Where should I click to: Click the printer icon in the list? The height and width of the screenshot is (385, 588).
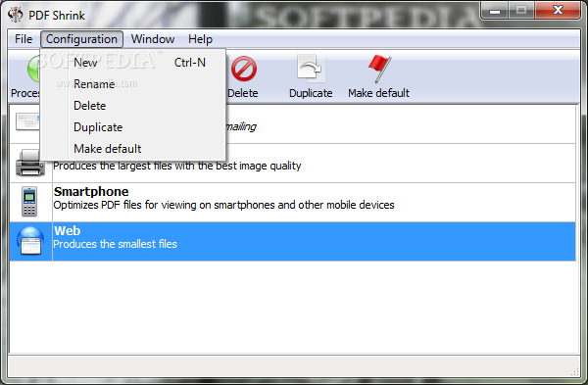point(30,163)
